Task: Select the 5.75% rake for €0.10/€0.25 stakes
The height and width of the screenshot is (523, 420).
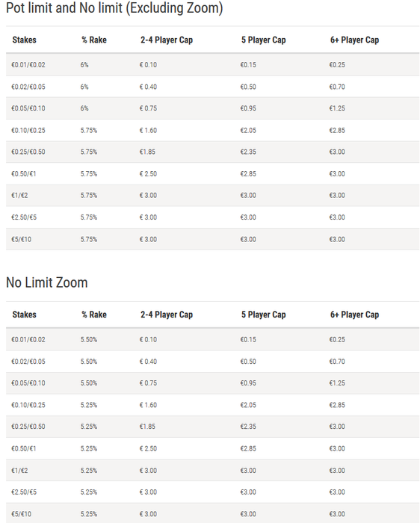Action: pyautogui.click(x=89, y=131)
